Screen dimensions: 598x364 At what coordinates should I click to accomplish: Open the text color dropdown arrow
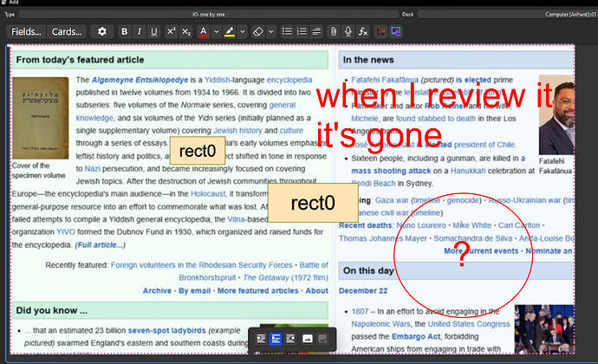(x=215, y=31)
